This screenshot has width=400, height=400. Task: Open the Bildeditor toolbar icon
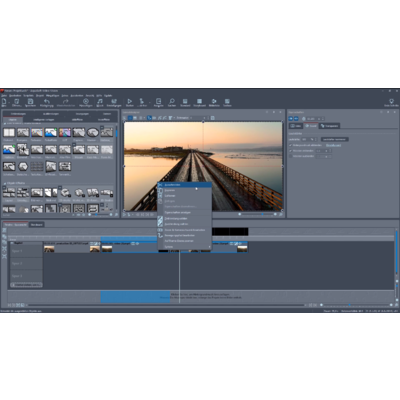[x=214, y=101]
